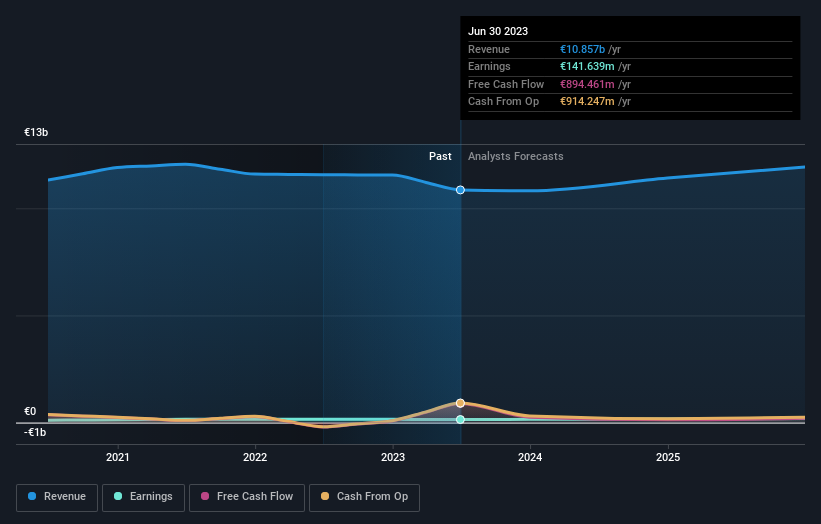Screen dimensions: 821x524
Task: Click the Revenue row label in tooltip
Action: pyautogui.click(x=489, y=49)
